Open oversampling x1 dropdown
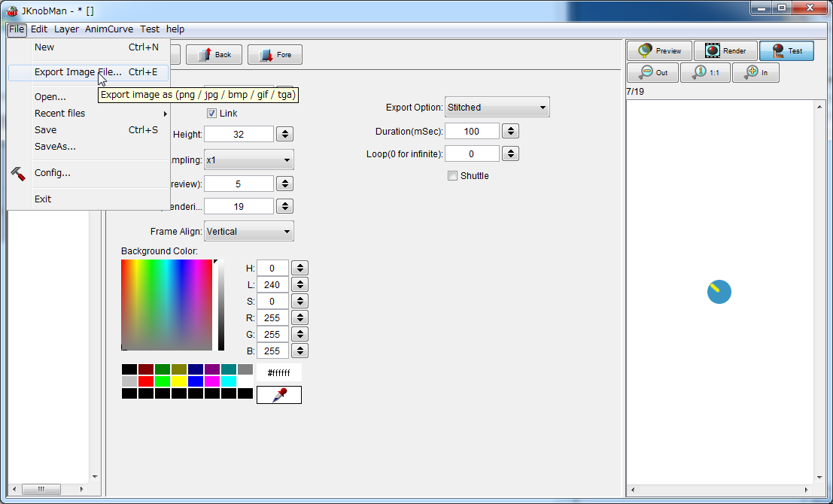This screenshot has width=833, height=504. point(248,160)
